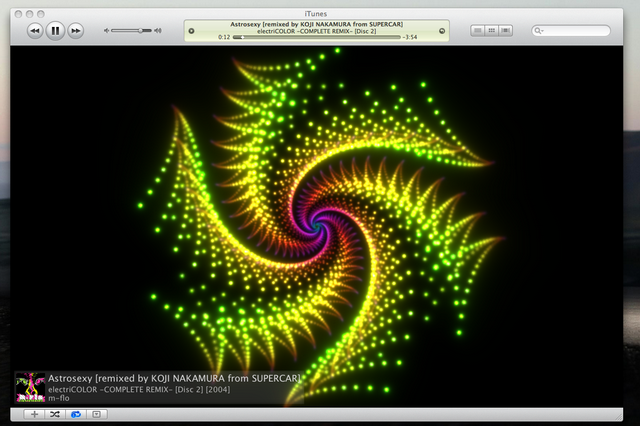The height and width of the screenshot is (426, 640).
Task: Click album name electriCOLOR in display panel
Action: [x=316, y=31]
